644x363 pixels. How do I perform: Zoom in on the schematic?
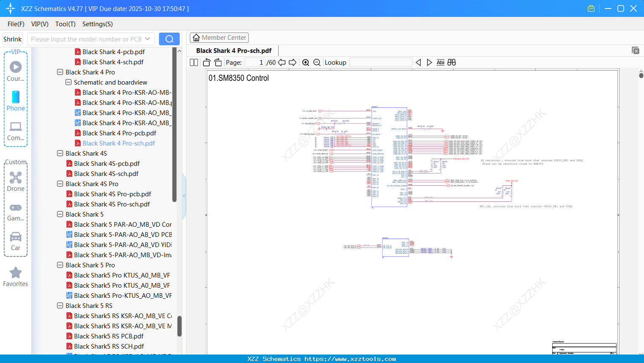pos(306,63)
